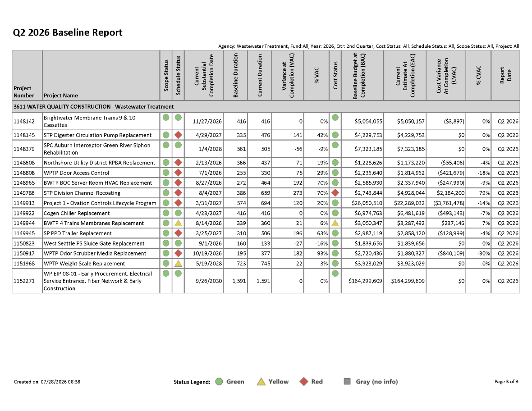The width and height of the screenshot is (532, 411).
Task: Click the ($3,761,478) cost variance value
Action: [x=449, y=203]
